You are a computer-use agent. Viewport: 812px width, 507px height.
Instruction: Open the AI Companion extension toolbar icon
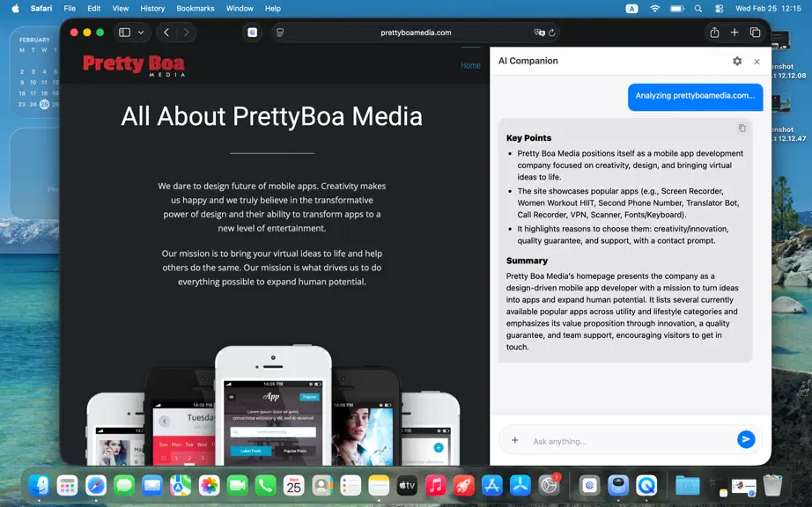(252, 33)
